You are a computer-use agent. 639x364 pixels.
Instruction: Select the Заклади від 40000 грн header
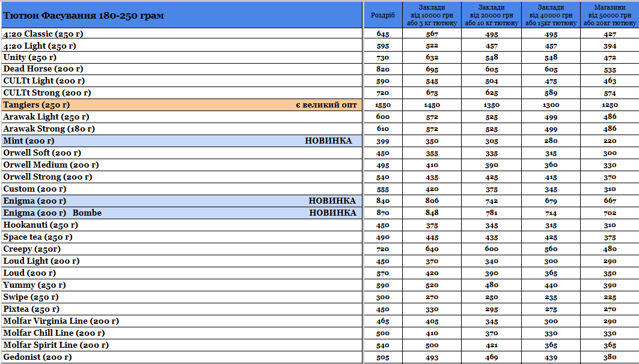pos(551,15)
